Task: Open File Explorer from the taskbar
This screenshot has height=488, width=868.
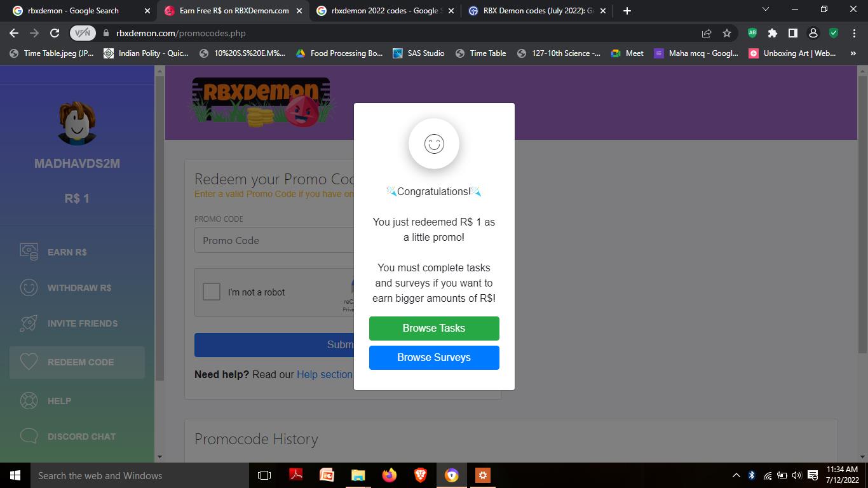Action: click(x=358, y=475)
